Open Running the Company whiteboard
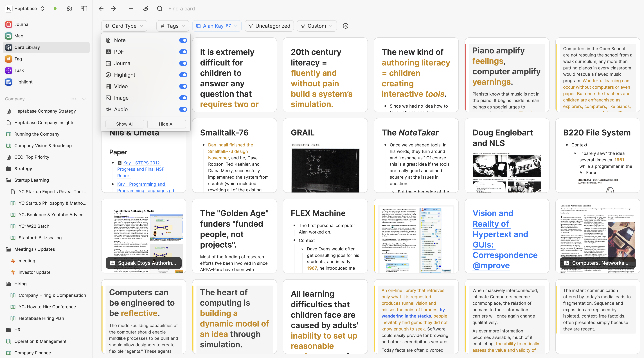Screen dimensions: 644x358 coord(46,134)
